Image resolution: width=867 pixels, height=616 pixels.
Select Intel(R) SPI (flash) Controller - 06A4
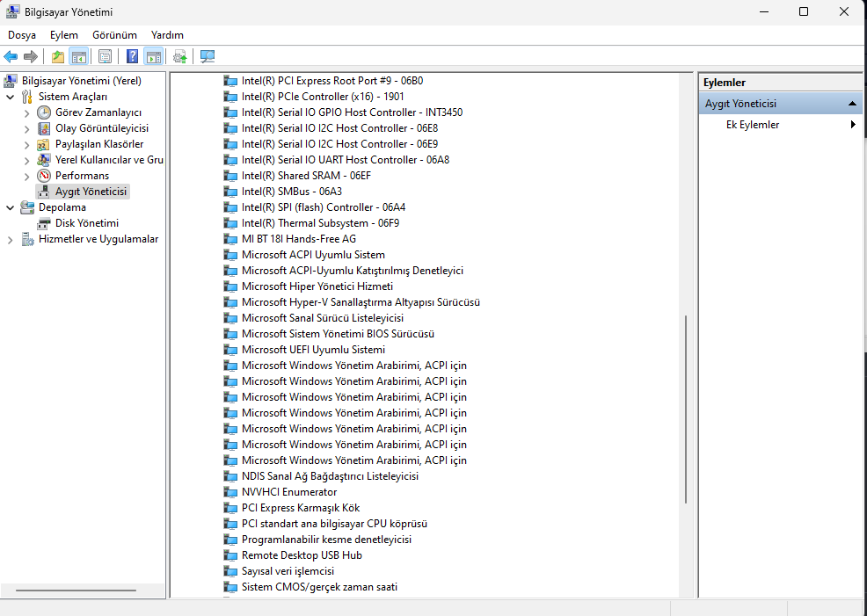324,207
